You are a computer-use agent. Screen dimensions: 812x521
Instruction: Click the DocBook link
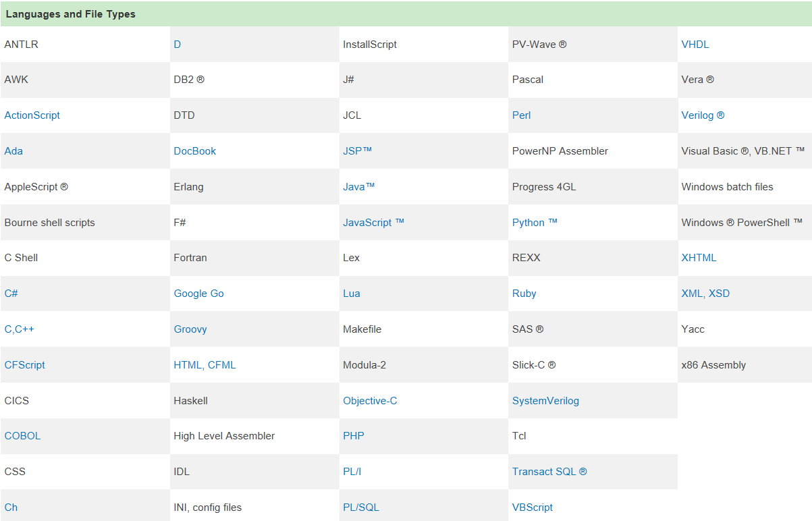[195, 151]
